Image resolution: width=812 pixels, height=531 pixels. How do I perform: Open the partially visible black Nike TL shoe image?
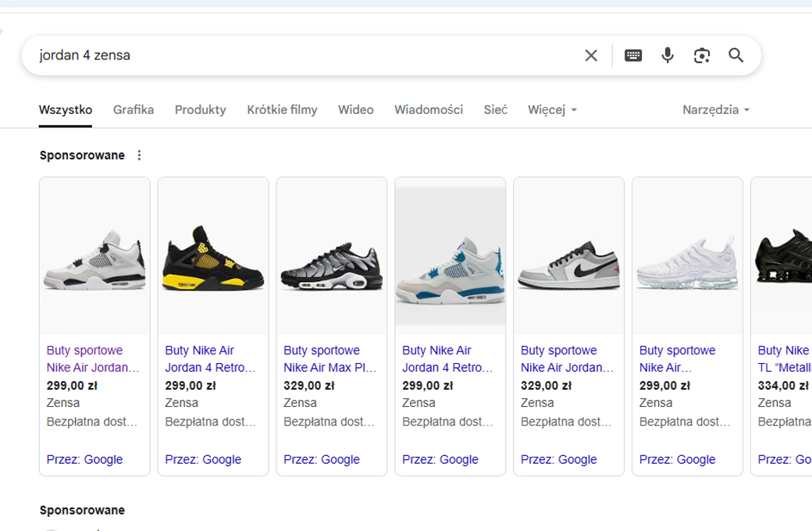[782, 256]
